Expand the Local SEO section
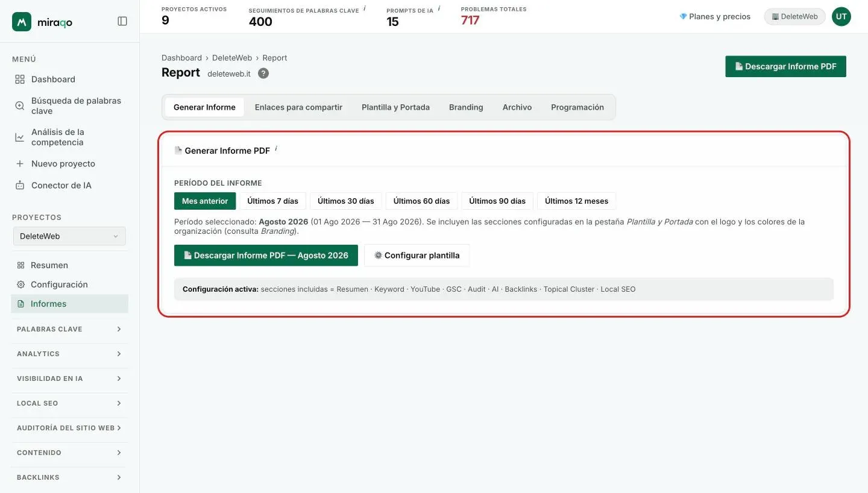868x493 pixels. pyautogui.click(x=69, y=403)
